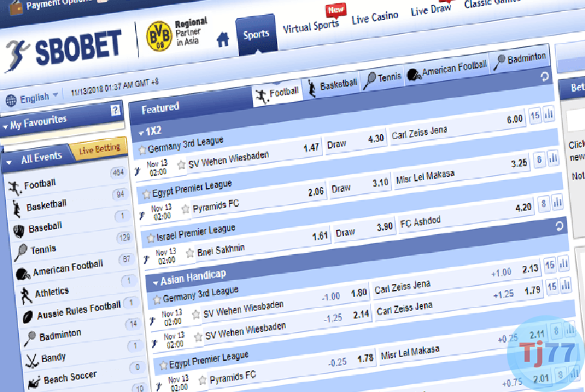This screenshot has height=392, width=585.
Task: Open the My Favourites help question icon
Action: pos(115,111)
